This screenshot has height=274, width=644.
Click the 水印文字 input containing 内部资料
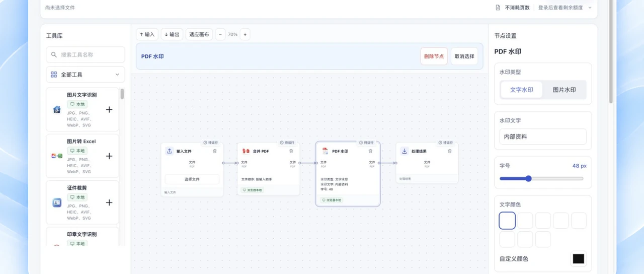tap(543, 136)
